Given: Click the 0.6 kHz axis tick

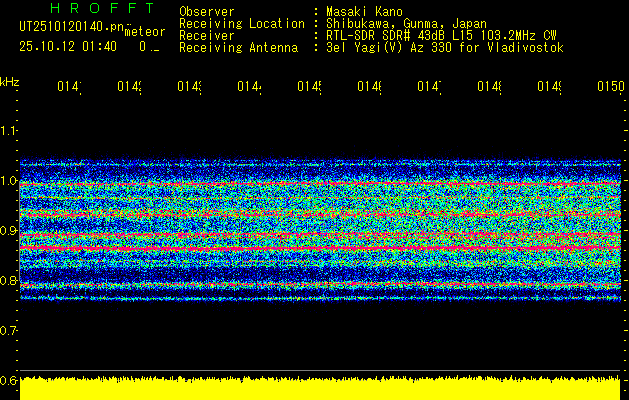Looking at the screenshot, I should click(x=9, y=381).
